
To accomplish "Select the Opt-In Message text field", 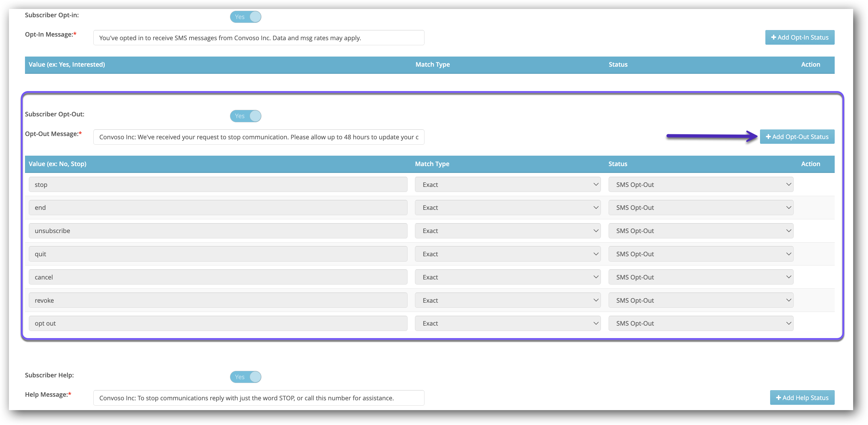I will pos(258,37).
